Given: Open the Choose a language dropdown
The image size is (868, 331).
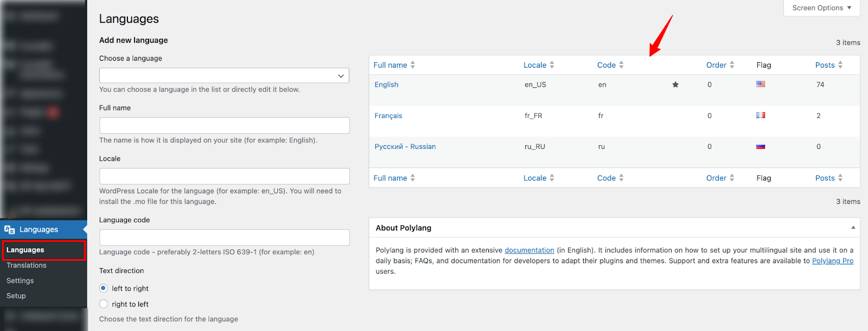Looking at the screenshot, I should click(224, 75).
